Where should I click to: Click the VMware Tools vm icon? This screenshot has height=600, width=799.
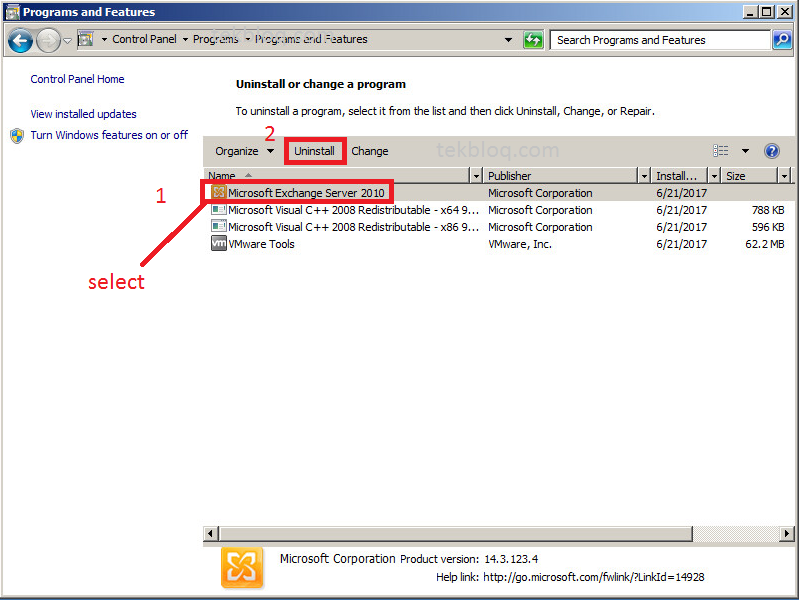pos(219,243)
